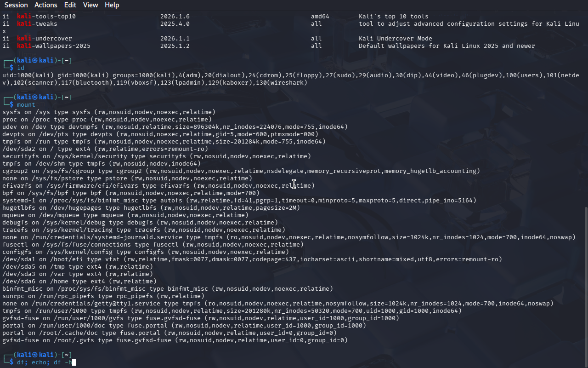
Task: Open the Actions menu
Action: (x=46, y=5)
